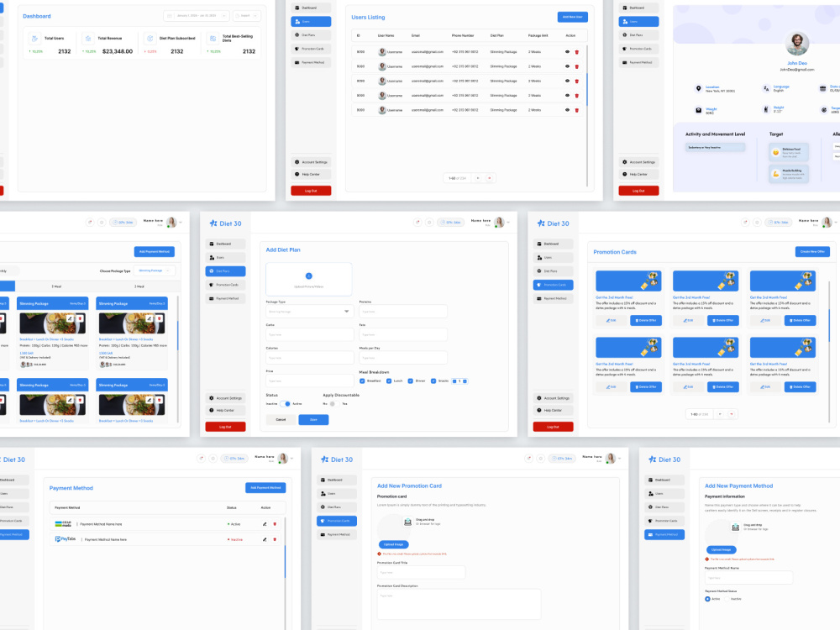
Task: Select Delicious Food target card in profile
Action: point(789,152)
